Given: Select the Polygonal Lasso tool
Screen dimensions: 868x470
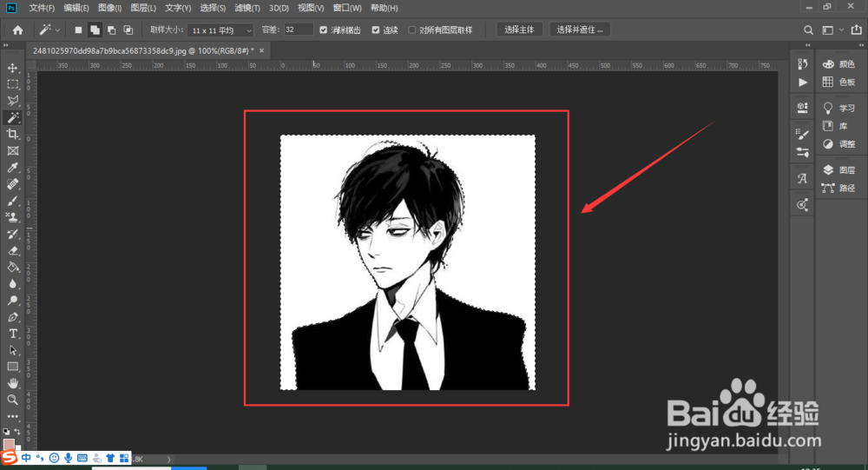Looking at the screenshot, I should click(x=13, y=101).
